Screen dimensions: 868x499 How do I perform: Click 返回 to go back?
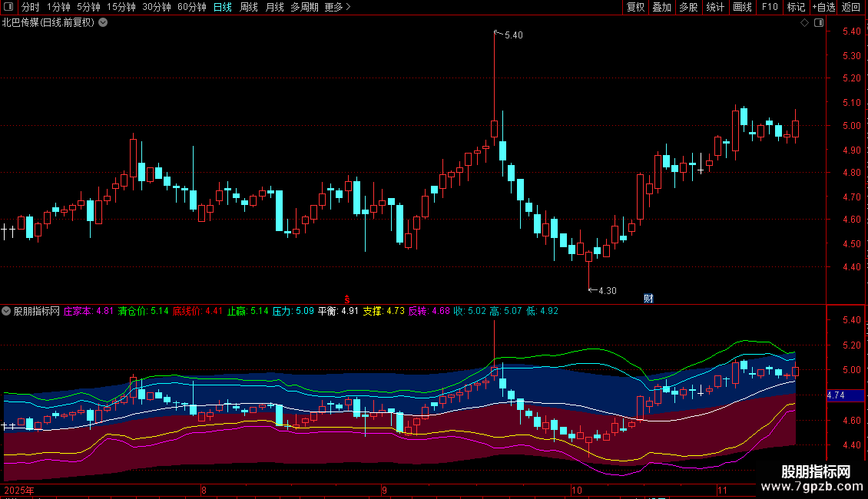point(851,8)
